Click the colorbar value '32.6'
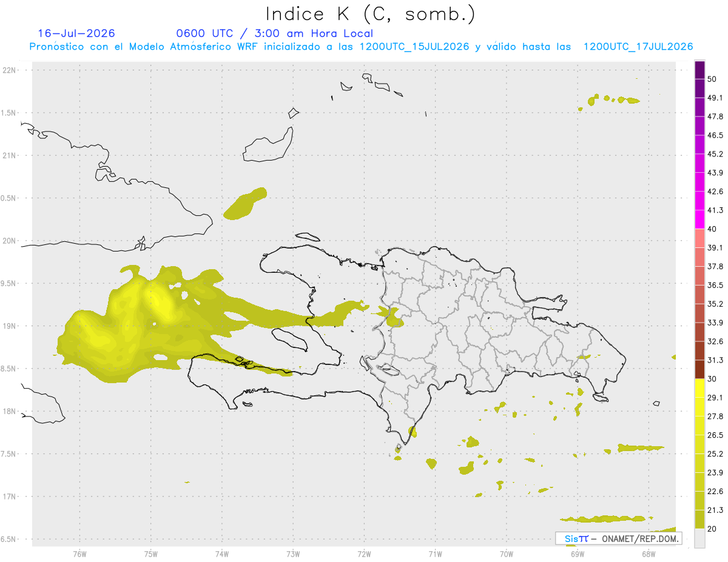Viewport: 728px width, 562px height. tap(715, 341)
